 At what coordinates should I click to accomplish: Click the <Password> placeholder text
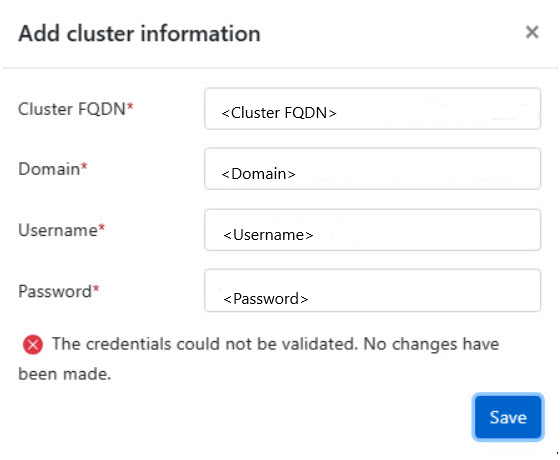[x=266, y=299]
